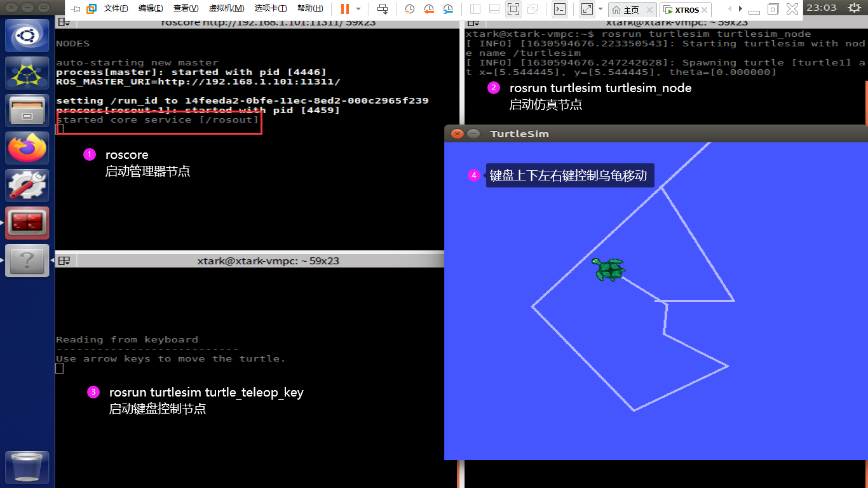Close the Ubuntu VM window using the top-left X

point(13,8)
